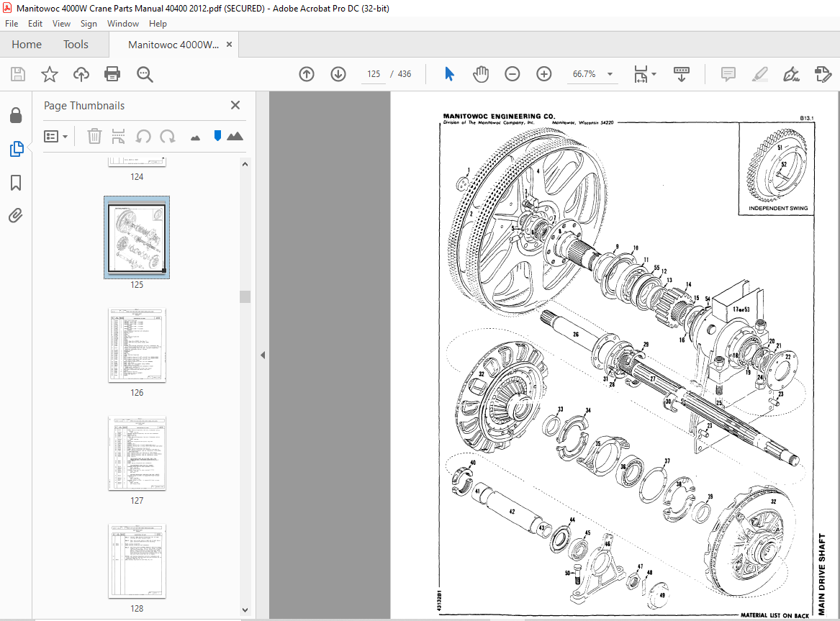
Task: Open the View menu
Action: [x=61, y=24]
